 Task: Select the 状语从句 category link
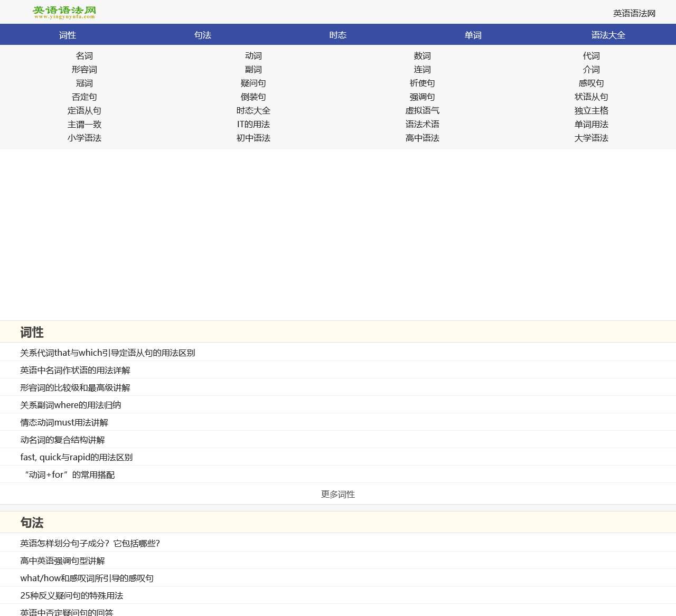point(591,97)
